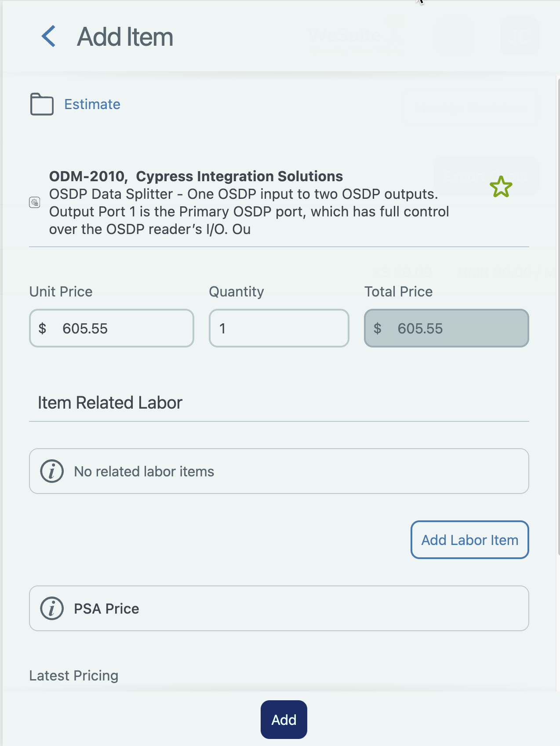Click the vertical scrollbar on the right edge
Screen dimensions: 560x746
pos(558,317)
